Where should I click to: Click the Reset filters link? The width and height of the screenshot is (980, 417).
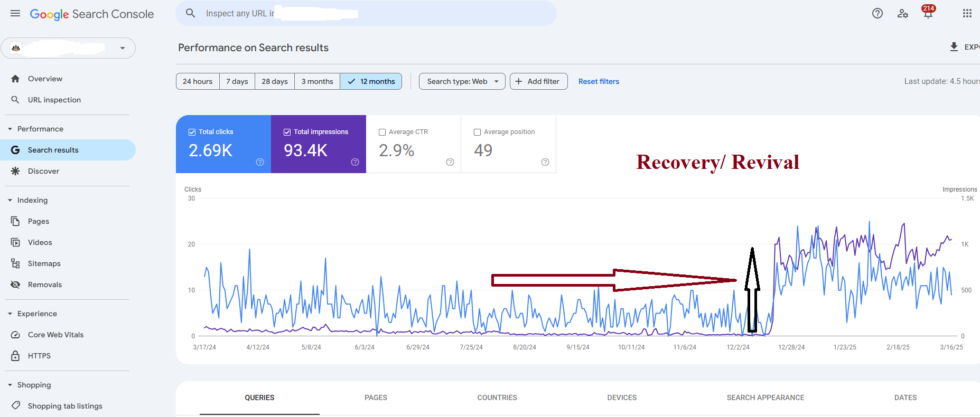[x=598, y=81]
